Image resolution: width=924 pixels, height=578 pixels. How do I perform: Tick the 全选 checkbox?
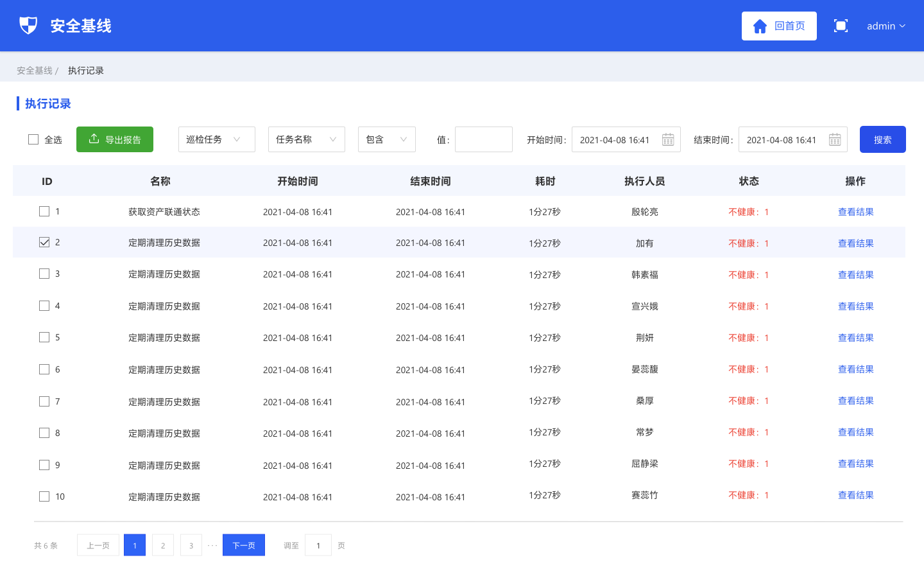pos(33,139)
